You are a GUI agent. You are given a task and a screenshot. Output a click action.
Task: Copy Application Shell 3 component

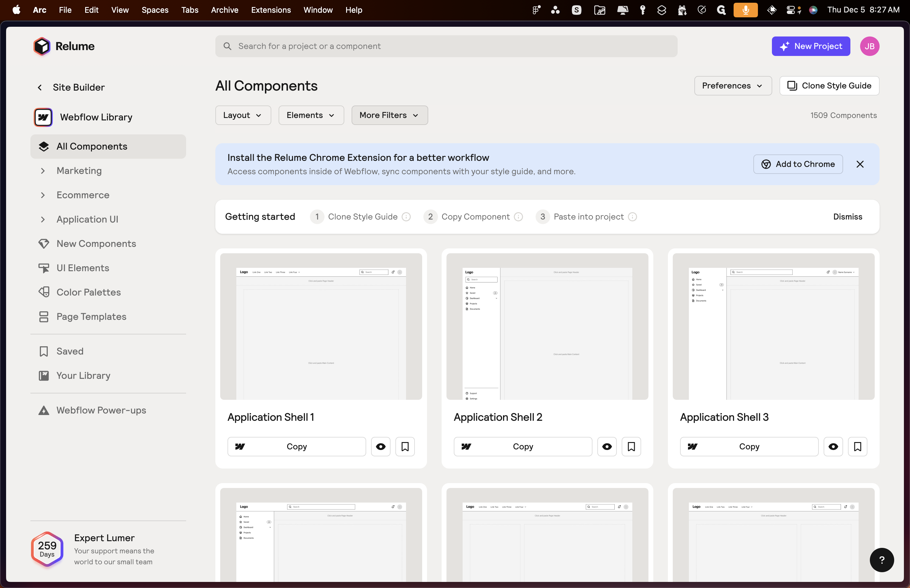click(749, 446)
